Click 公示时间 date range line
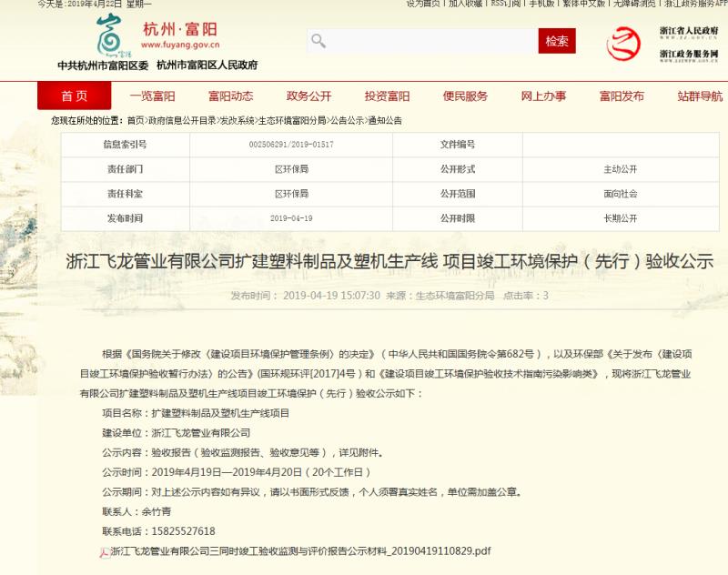The width and height of the screenshot is (728, 575). [x=237, y=472]
